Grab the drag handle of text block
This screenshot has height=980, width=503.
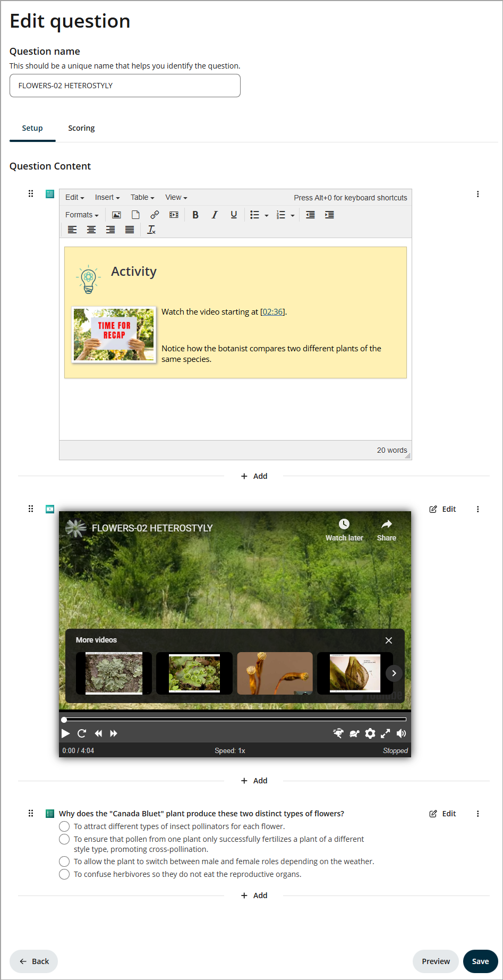coord(31,193)
